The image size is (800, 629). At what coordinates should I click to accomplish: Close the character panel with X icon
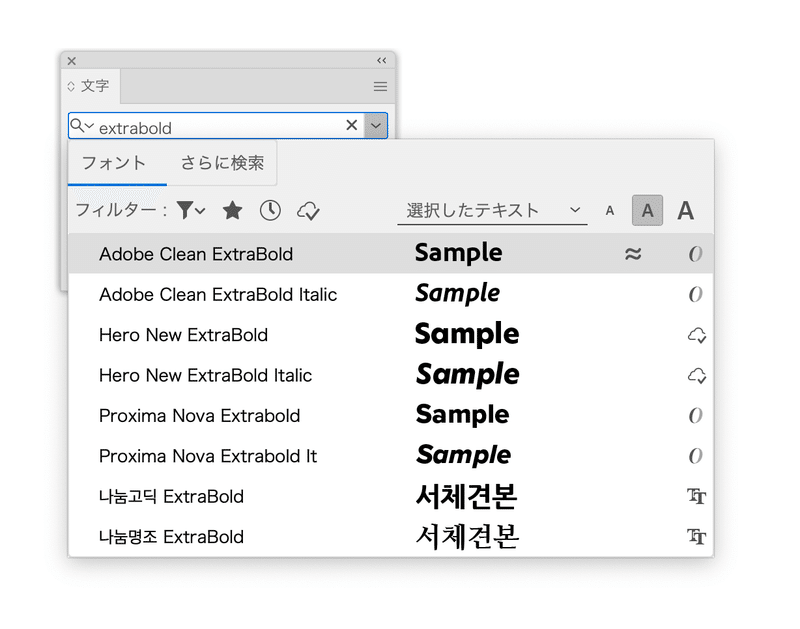(x=72, y=61)
